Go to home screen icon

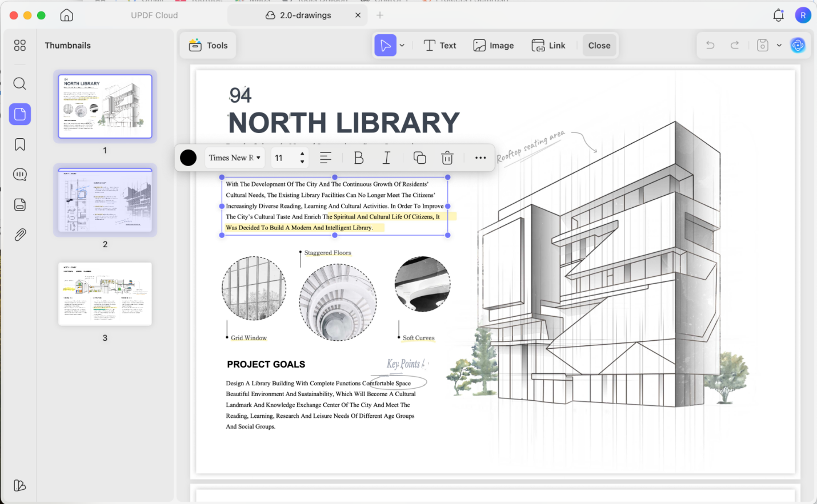click(67, 15)
